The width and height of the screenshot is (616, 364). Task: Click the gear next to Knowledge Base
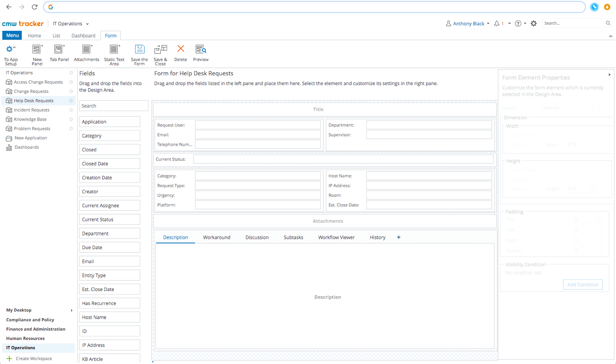pos(71,119)
